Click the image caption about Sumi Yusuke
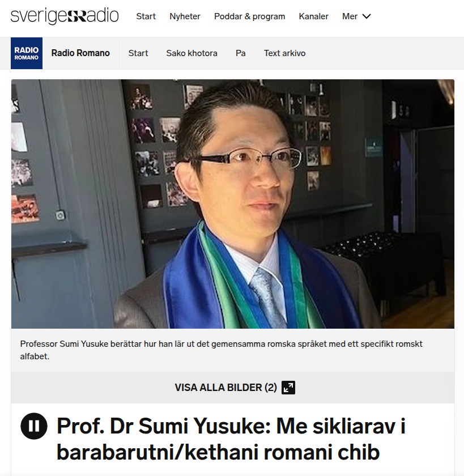The width and height of the screenshot is (464, 476). [221, 350]
